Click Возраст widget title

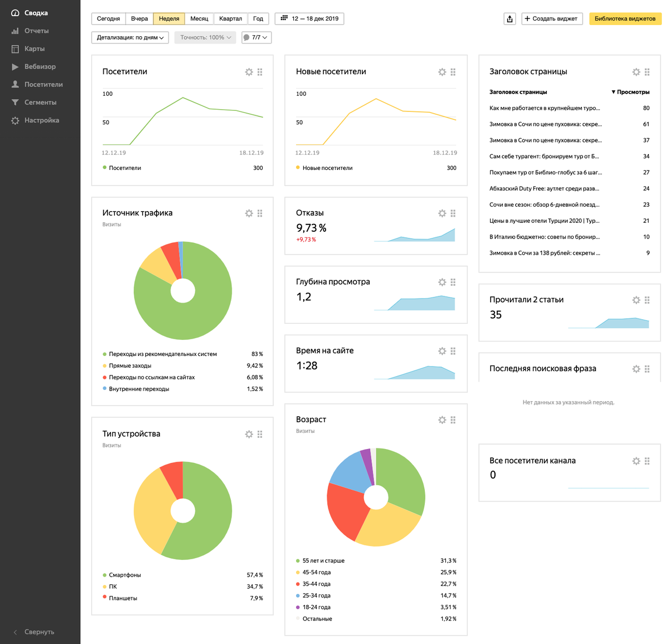click(311, 419)
